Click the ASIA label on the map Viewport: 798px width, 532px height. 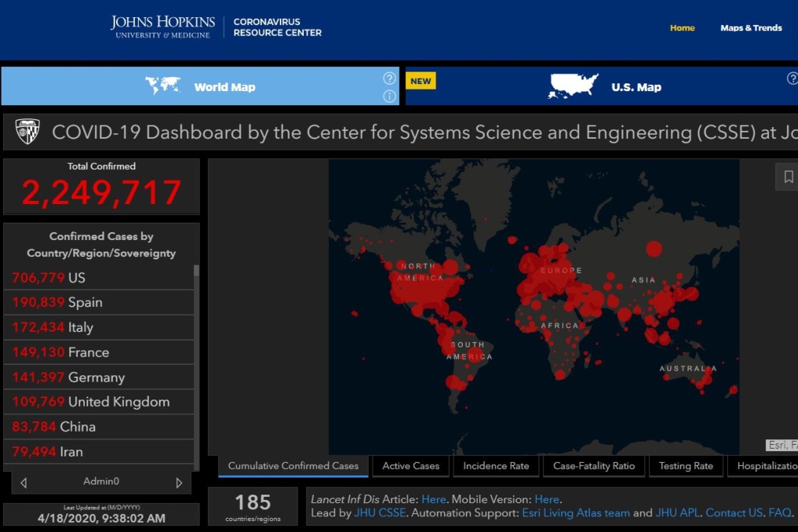643,280
